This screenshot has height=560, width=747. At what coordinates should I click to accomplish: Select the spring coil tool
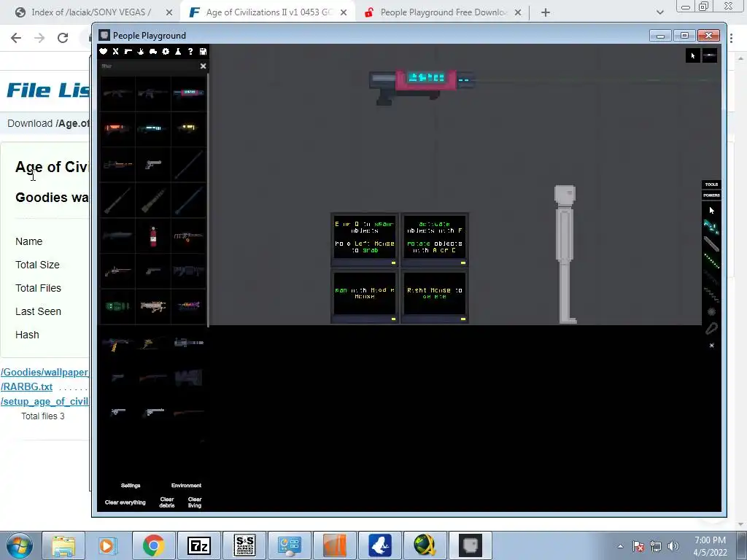pos(711,295)
